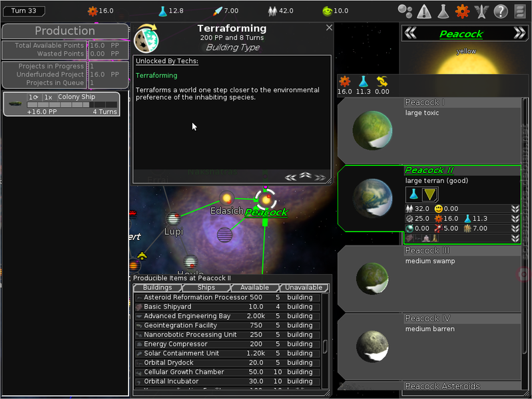Click the fleet rocket icon showing 7.00

(x=218, y=11)
